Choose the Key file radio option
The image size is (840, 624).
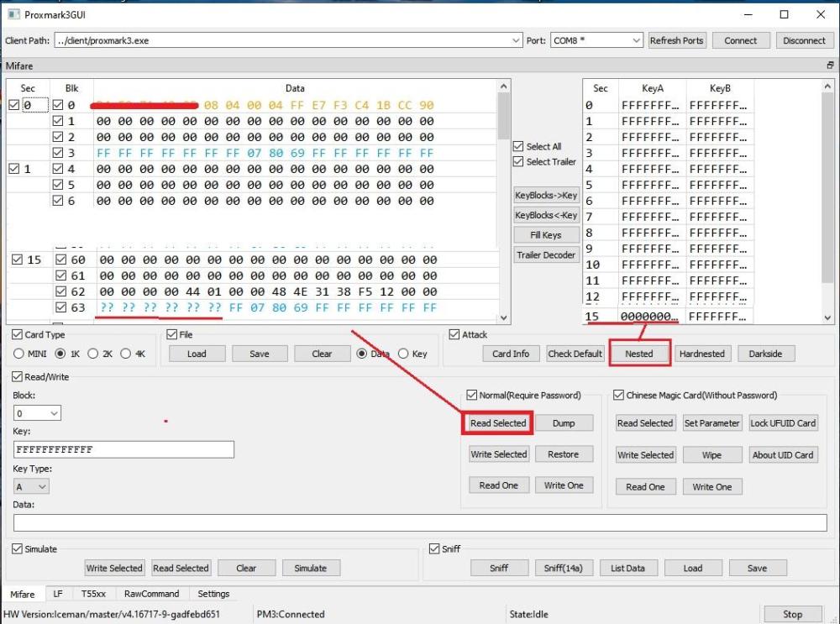click(x=403, y=354)
